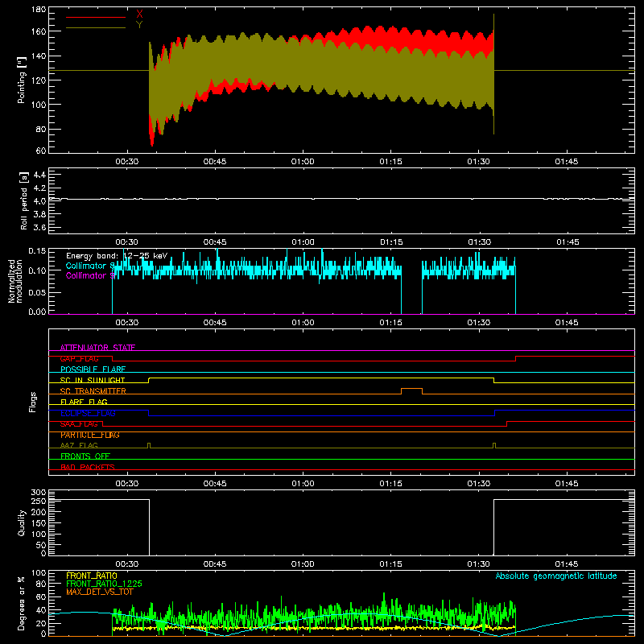Click the '01:00' label under Pointing plot
This screenshot has height=644, width=644.
(303, 162)
